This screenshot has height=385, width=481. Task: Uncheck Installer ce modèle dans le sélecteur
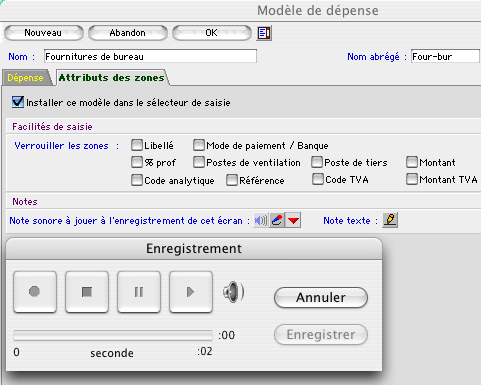[x=18, y=102]
